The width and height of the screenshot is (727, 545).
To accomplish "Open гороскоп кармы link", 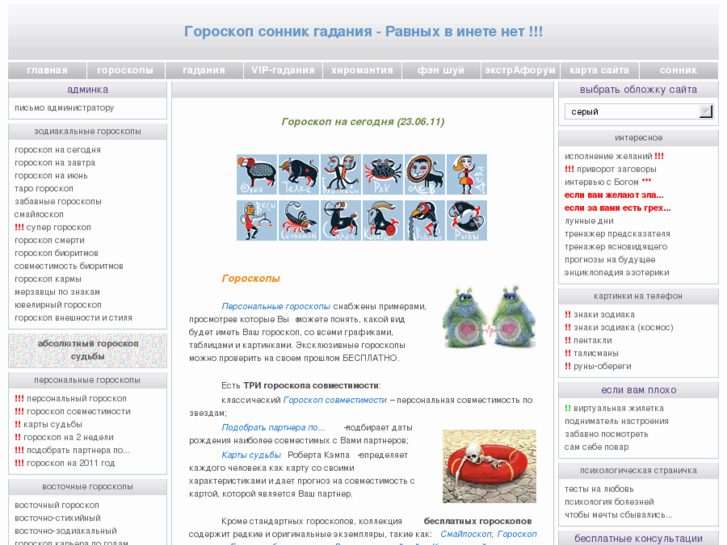I will tap(48, 279).
